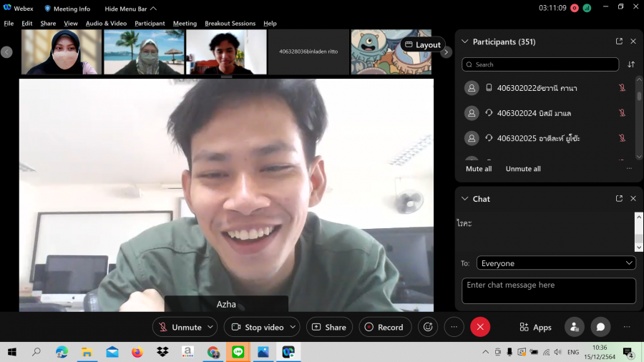Click Mute all participants
644x362 pixels.
(x=479, y=169)
